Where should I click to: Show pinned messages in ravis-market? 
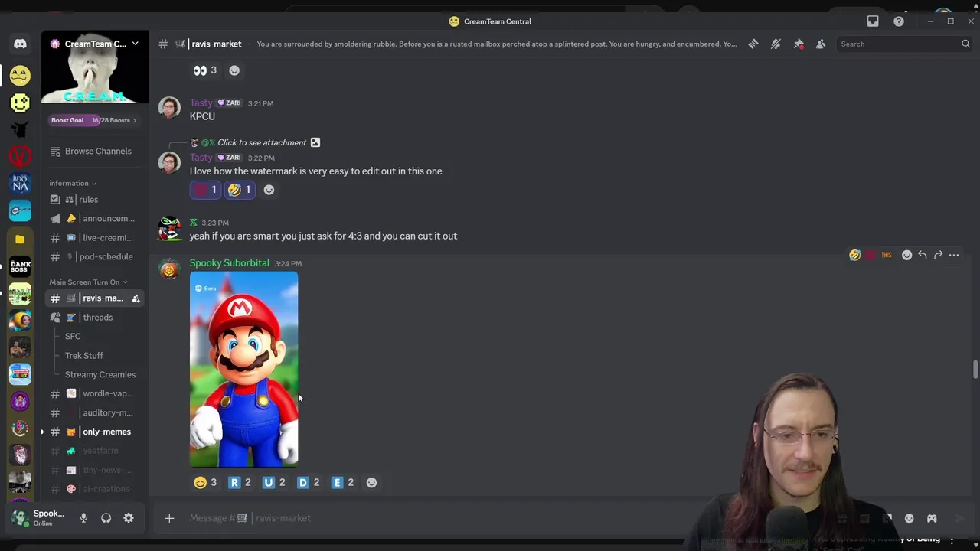(x=799, y=44)
